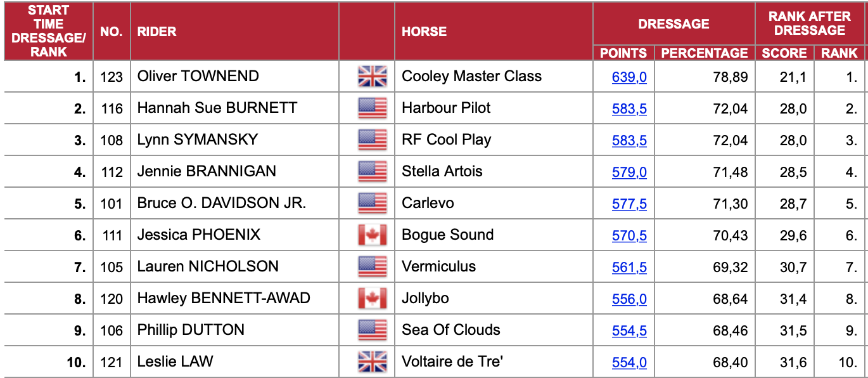Click the Canadian flag beside Jessica Phoenix
The width and height of the screenshot is (868, 378).
pos(372,235)
